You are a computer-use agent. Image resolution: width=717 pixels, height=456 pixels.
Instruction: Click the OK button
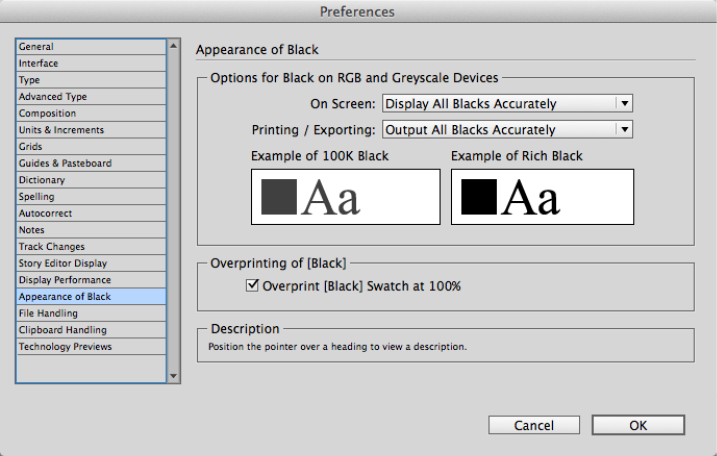638,425
